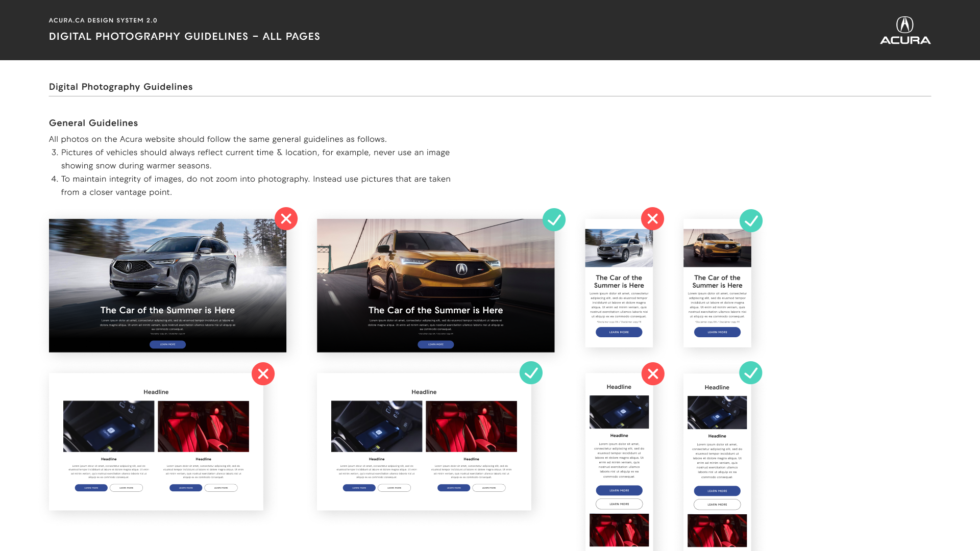Click outlined Learn More in the approved mobile Headline card
The height and width of the screenshot is (551, 980).
[717, 505]
